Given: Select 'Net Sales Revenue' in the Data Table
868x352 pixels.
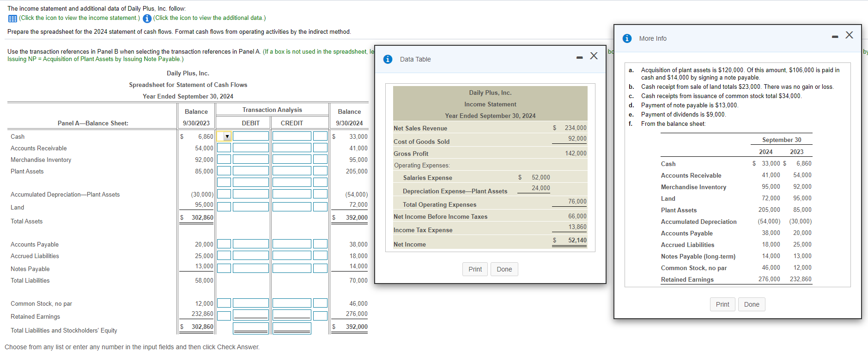Looking at the screenshot, I should (420, 128).
